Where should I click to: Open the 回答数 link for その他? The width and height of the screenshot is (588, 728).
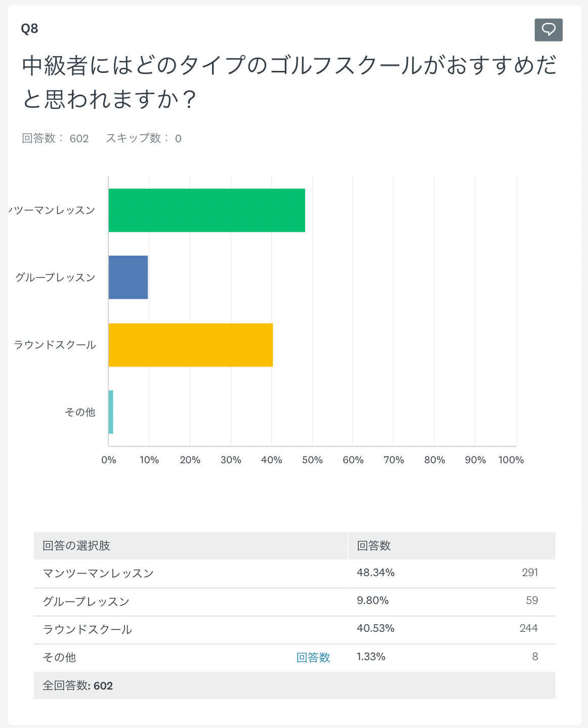click(313, 657)
